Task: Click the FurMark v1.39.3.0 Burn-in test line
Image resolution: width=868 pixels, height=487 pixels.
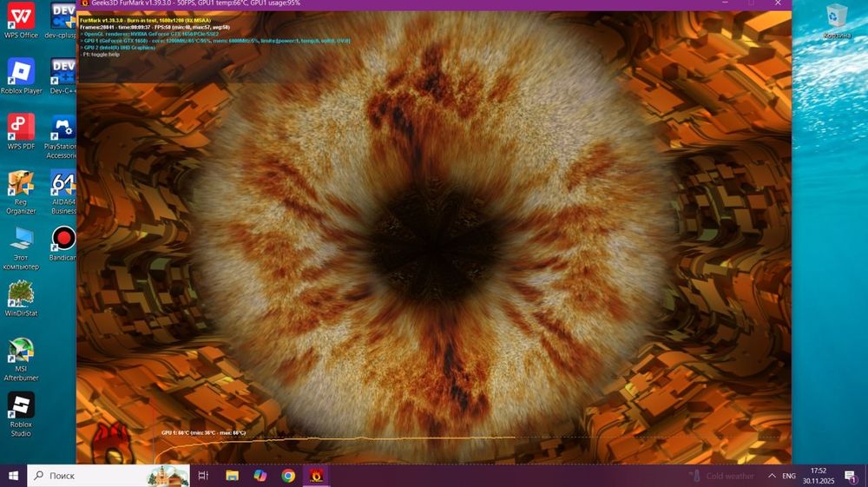Action: coord(146,21)
